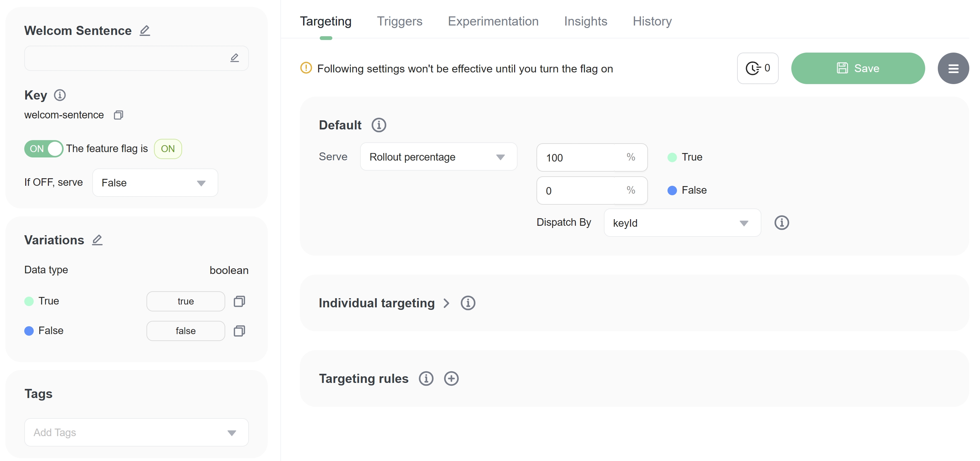This screenshot has height=461, width=980.
Task: Click the True percentage field showing 100
Action: point(592,157)
